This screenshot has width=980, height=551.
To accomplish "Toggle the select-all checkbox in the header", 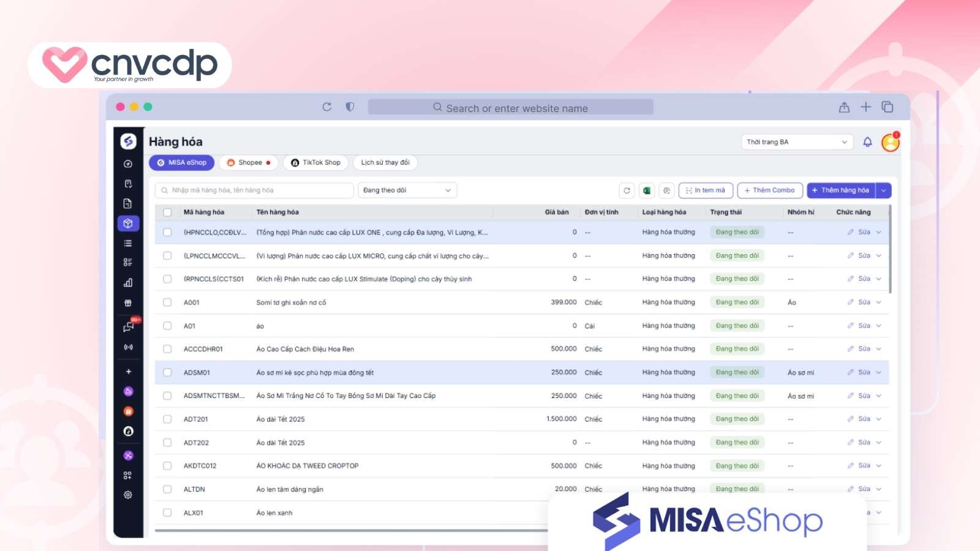I will (167, 212).
